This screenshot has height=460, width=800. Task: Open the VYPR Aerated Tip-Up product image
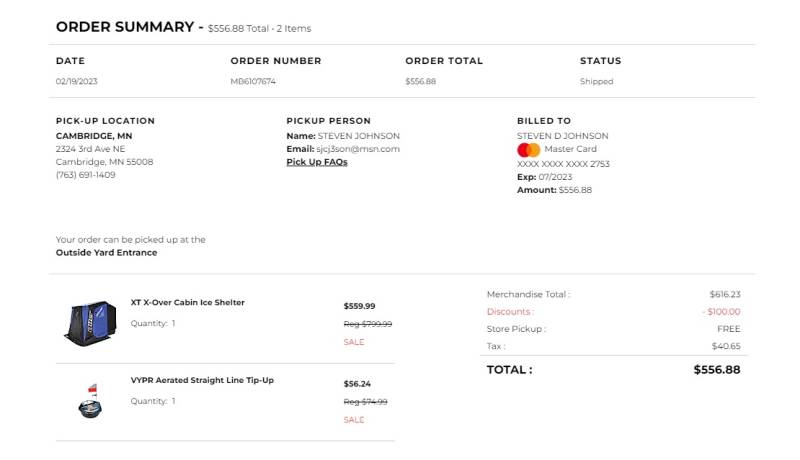click(90, 401)
